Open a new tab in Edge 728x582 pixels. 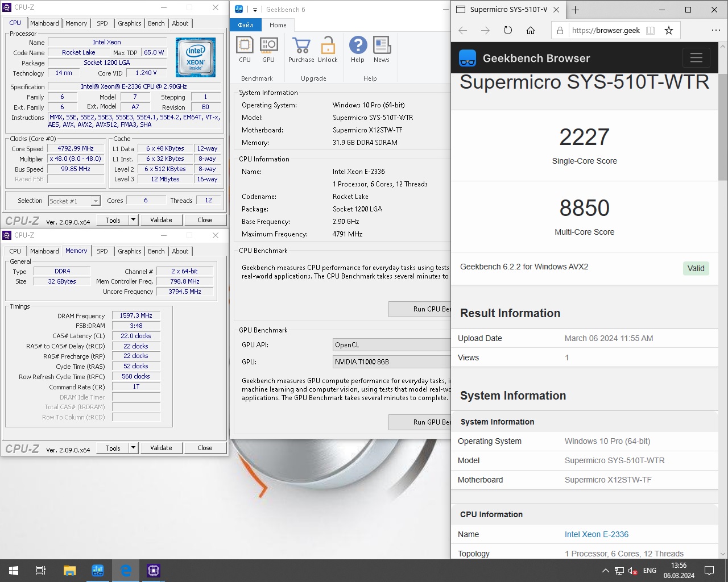(x=575, y=10)
